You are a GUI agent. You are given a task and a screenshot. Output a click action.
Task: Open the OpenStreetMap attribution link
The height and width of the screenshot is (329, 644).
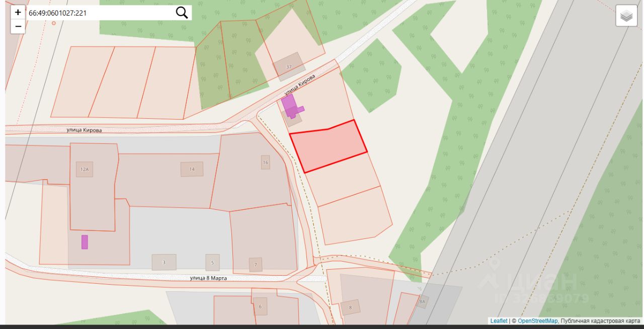[537, 321]
